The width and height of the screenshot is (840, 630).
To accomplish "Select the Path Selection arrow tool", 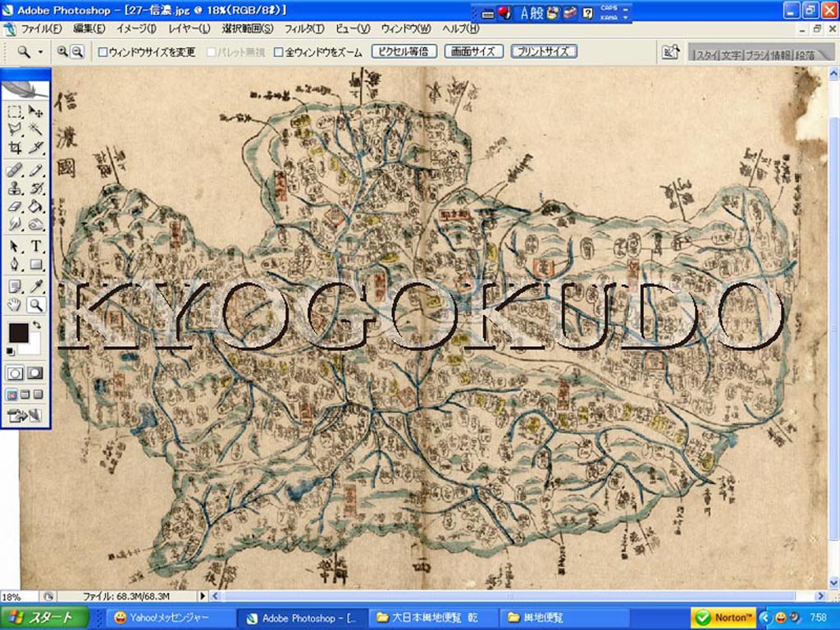I will pos(15,246).
